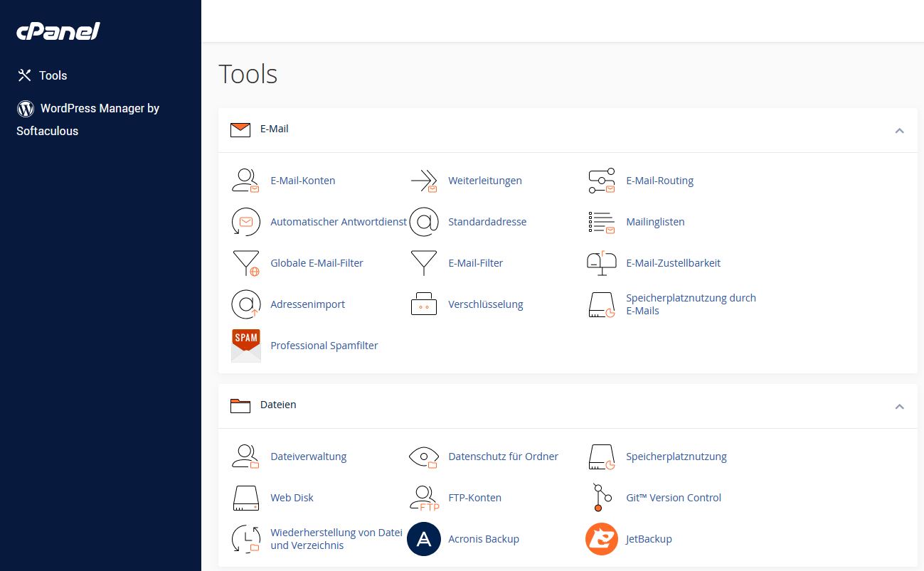Collapse the E-Mail section chevron
924x571 pixels.
pyautogui.click(x=899, y=131)
